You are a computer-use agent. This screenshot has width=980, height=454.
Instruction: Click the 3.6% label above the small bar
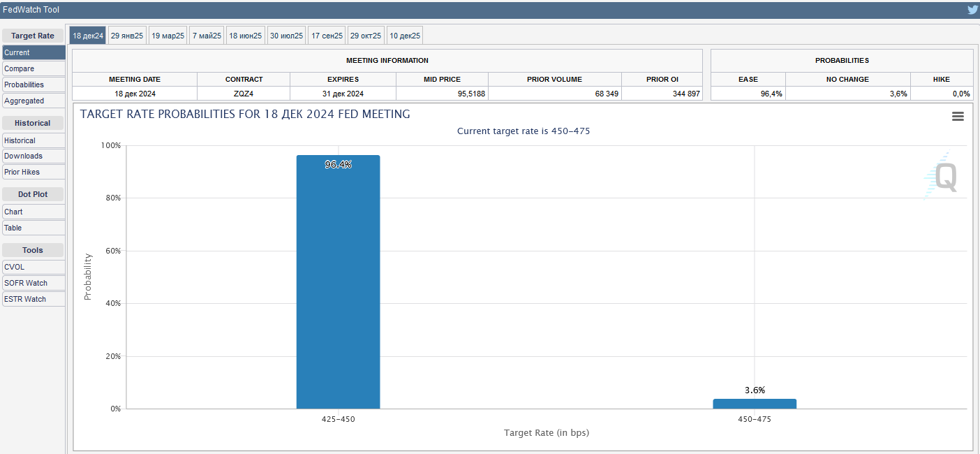[x=755, y=390]
